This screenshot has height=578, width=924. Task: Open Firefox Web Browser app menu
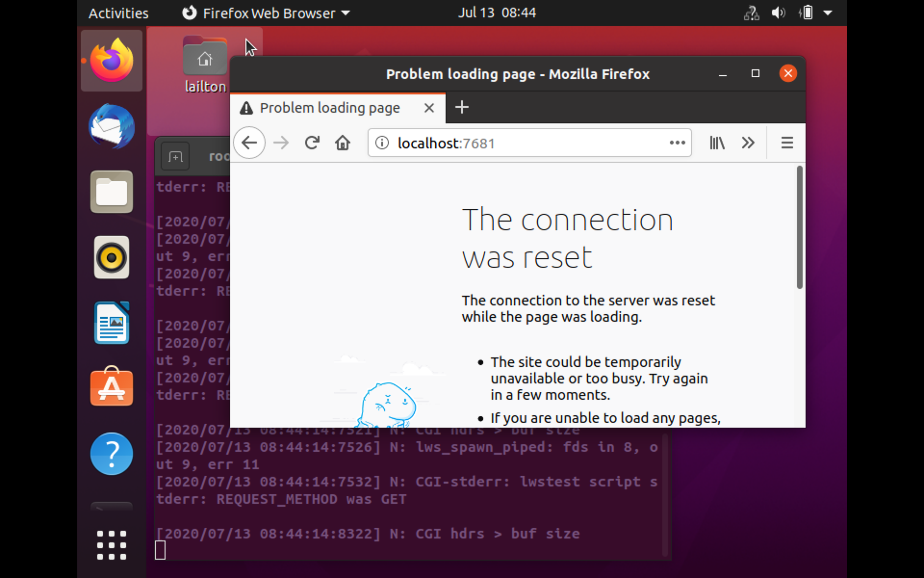(x=266, y=13)
